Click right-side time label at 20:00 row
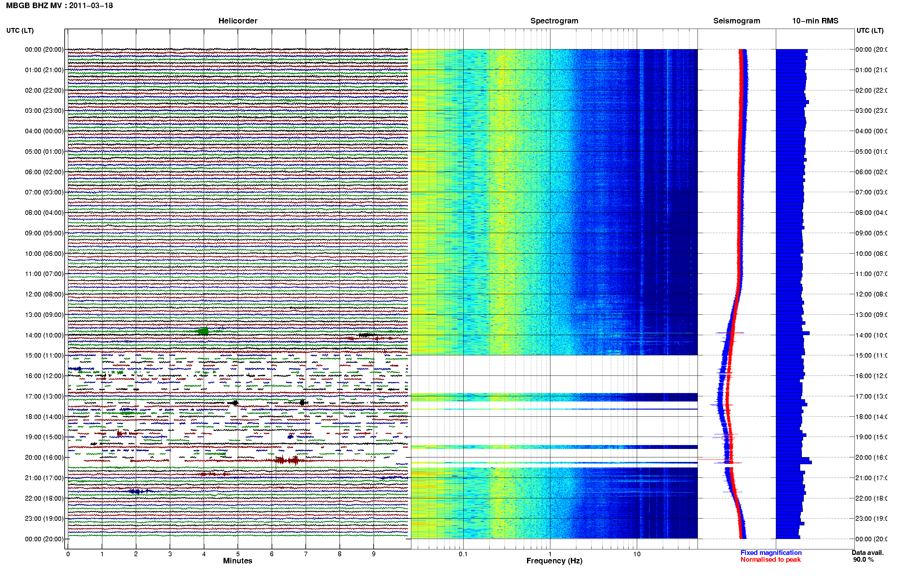Image resolution: width=924 pixels, height=578 pixels. point(871,457)
